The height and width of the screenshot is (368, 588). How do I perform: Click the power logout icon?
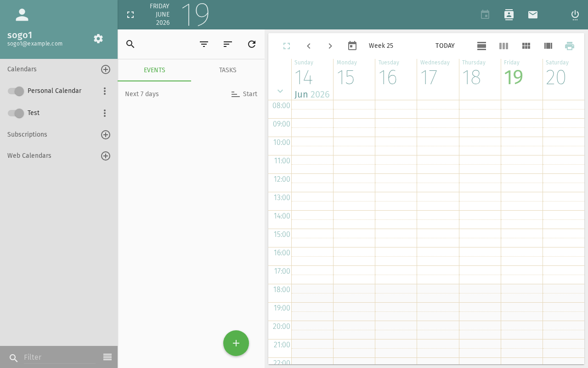click(x=575, y=15)
